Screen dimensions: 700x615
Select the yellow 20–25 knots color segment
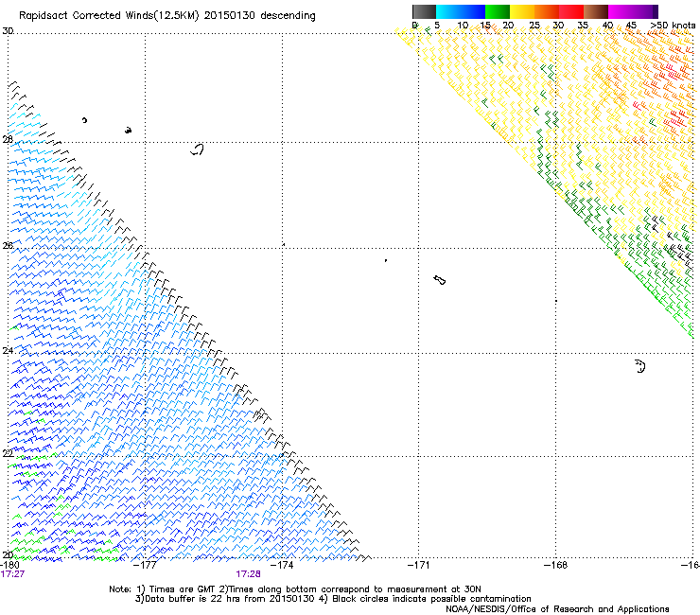tap(522, 11)
